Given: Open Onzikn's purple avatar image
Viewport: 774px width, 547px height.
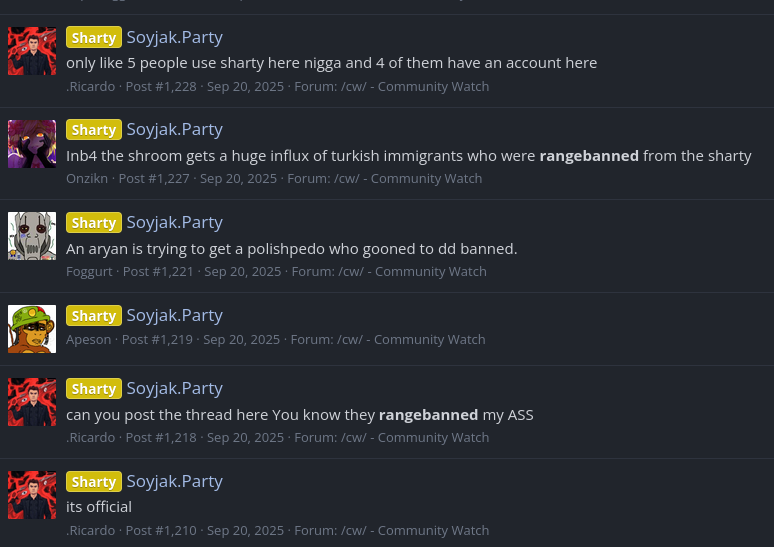Looking at the screenshot, I should [32, 143].
